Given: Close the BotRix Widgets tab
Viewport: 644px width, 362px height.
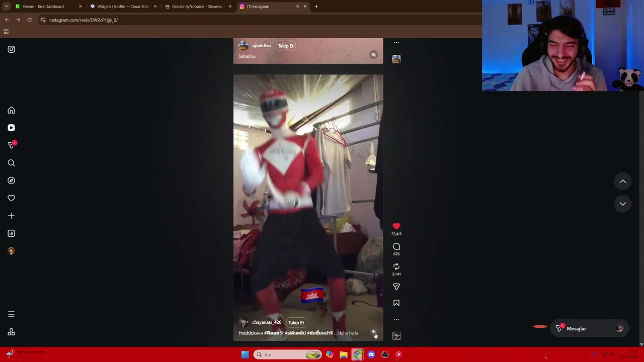Looking at the screenshot, I should [155, 7].
